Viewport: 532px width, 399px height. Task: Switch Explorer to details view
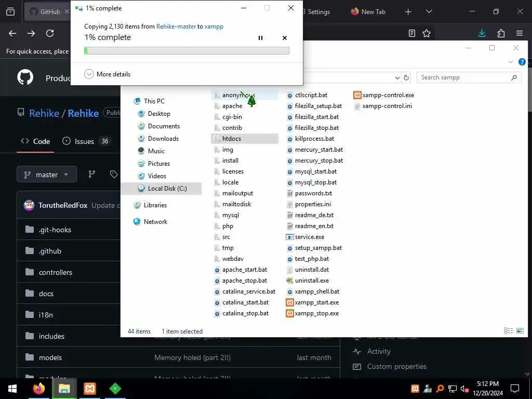pos(508,331)
